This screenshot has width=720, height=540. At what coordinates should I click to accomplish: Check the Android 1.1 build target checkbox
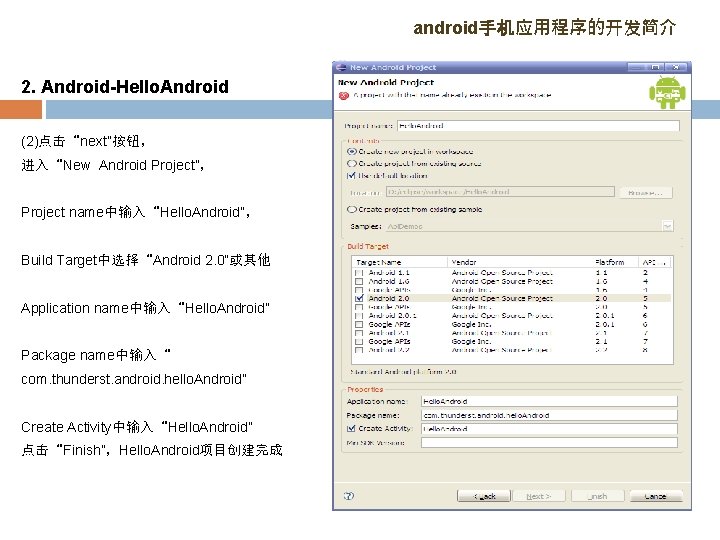[359, 273]
